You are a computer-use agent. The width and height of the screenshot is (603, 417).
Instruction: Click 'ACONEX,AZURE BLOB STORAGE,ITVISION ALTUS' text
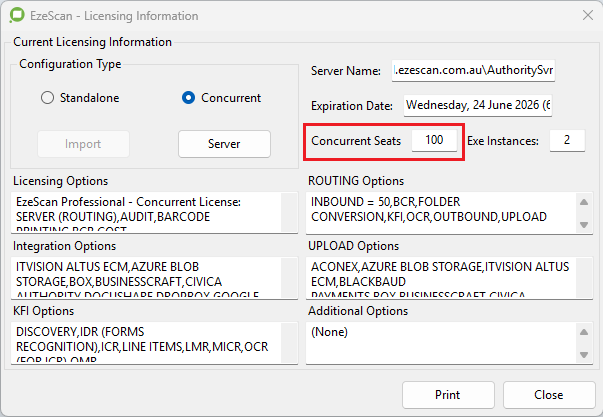[x=440, y=267]
